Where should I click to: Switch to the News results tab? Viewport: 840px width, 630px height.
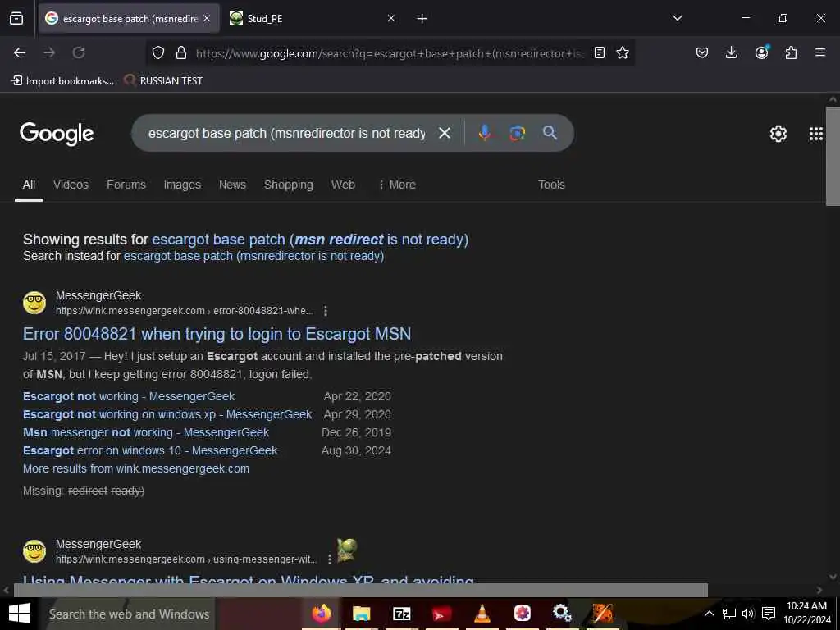coord(232,185)
